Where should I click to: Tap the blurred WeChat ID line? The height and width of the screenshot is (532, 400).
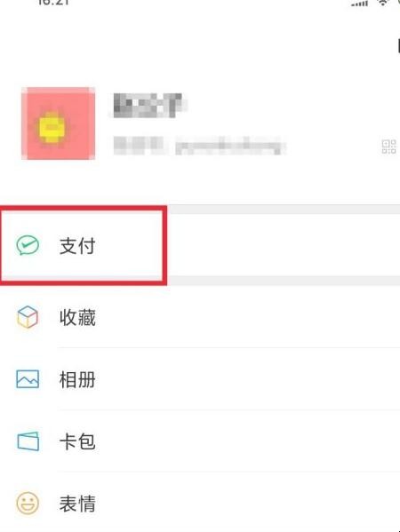199,147
